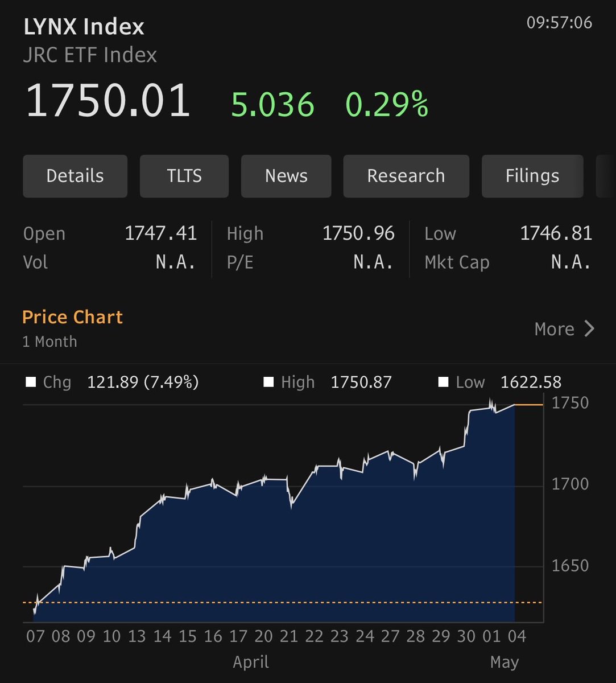
Task: Tap the 04 date on x-axis
Action: (516, 636)
